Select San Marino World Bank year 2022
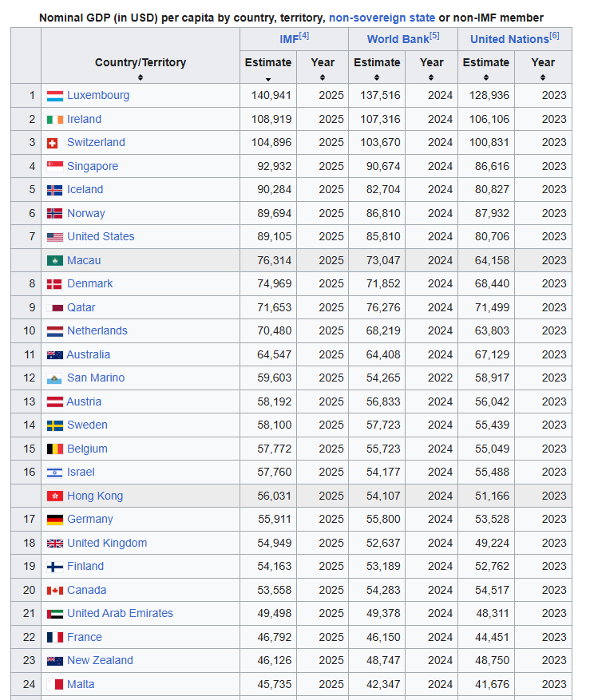This screenshot has width=590, height=700. 440,378
